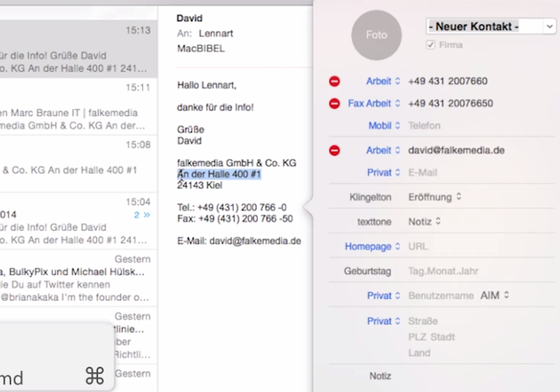The image size is (560, 392).
Task: Remove the Arbeit phone number +49 431 2007660
Action: pyautogui.click(x=335, y=81)
